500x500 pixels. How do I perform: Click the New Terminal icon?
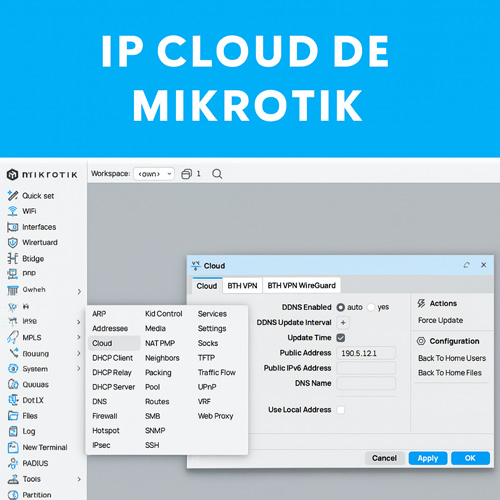coord(13,447)
